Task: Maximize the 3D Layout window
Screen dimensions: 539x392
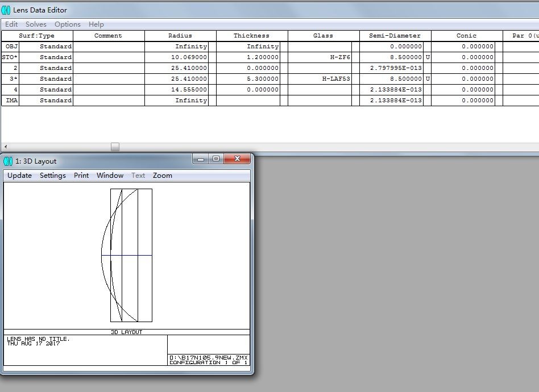Action: tap(216, 159)
